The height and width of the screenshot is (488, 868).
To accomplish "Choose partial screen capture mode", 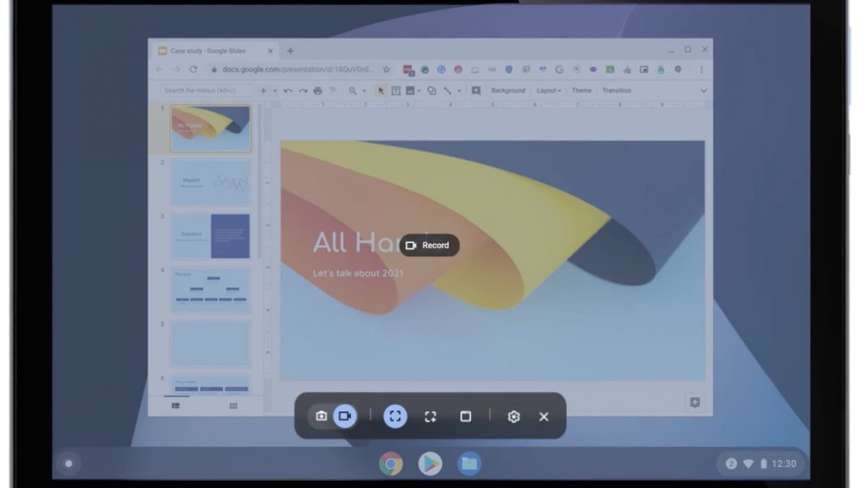I will (430, 416).
